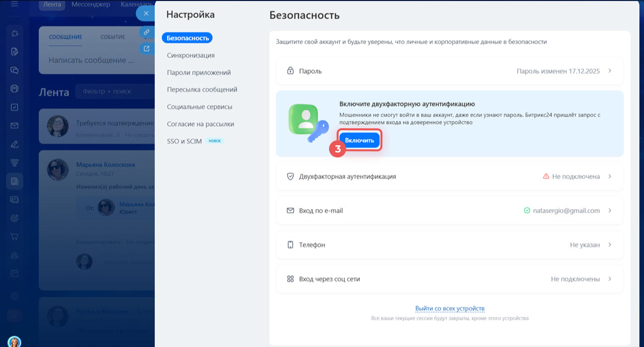This screenshot has width=644, height=347.
Task: Open the Синхронизация settings section
Action: (191, 55)
